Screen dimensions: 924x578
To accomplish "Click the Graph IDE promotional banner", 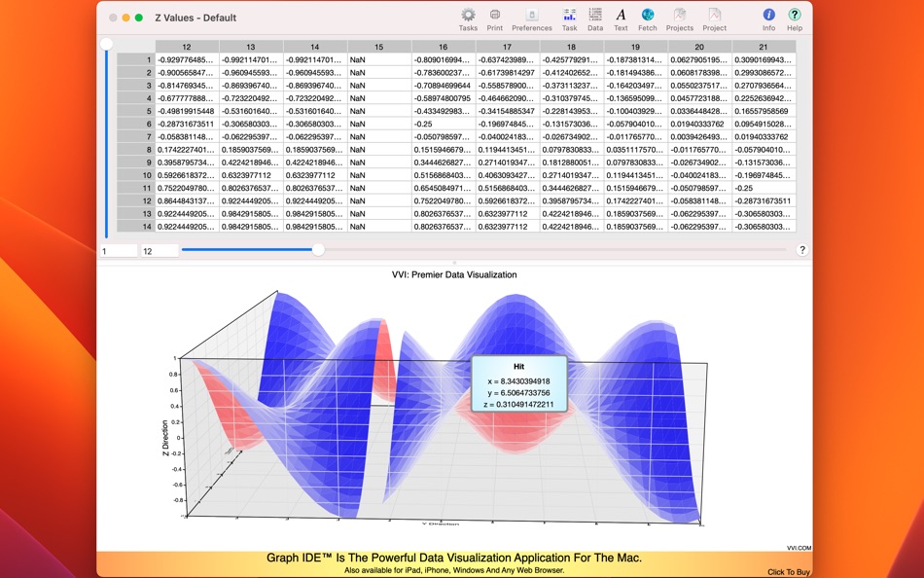I will click(454, 563).
